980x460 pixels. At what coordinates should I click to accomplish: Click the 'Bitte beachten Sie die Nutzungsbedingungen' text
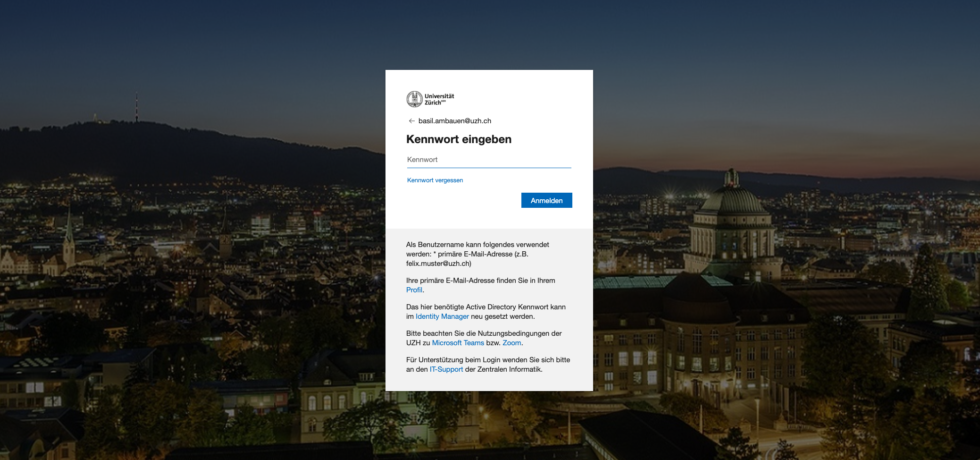pos(484,333)
